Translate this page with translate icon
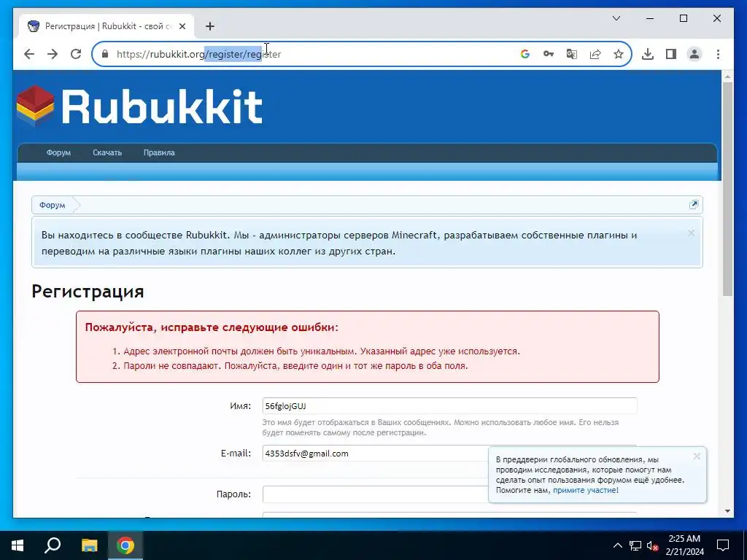Image resolution: width=747 pixels, height=560 pixels. pos(572,54)
